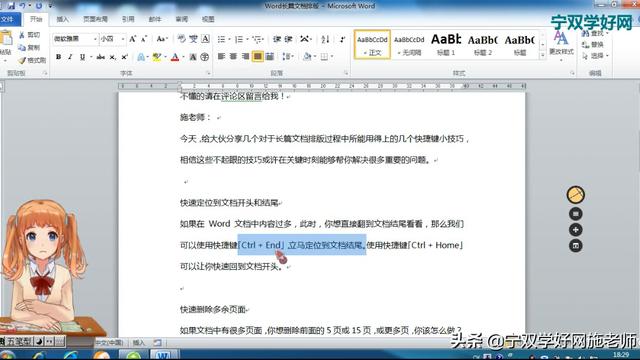Click the yellow pen overlay tool circle

pos(576,195)
